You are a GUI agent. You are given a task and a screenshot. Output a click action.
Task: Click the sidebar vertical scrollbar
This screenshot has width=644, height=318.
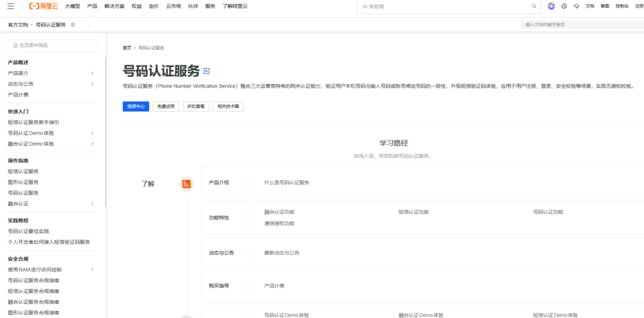[106, 132]
